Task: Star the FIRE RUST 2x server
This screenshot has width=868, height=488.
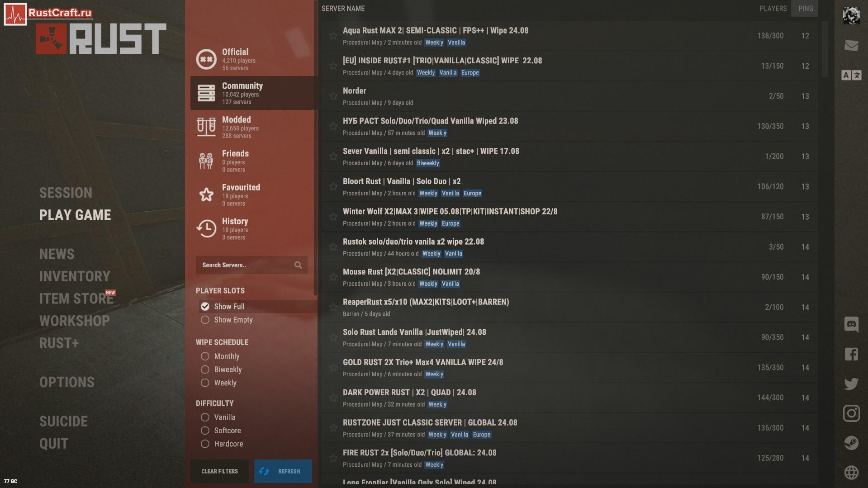Action: (x=333, y=458)
